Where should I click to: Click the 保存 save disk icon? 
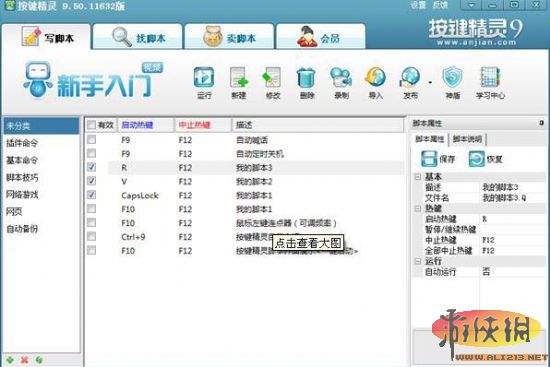coord(429,159)
